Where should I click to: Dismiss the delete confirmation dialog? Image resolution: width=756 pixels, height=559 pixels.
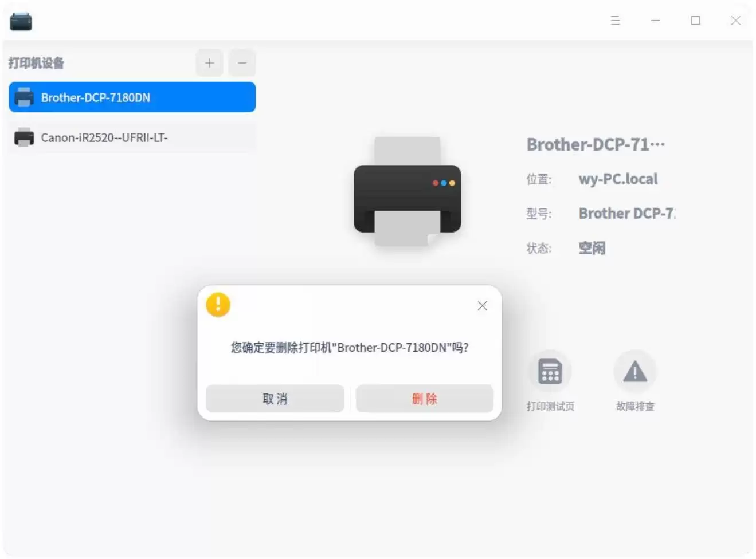[x=482, y=305]
